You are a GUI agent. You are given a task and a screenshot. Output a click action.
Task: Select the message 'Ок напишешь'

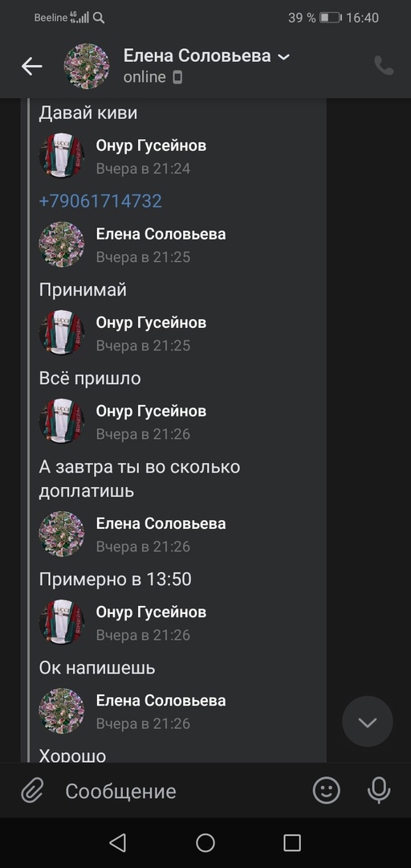[x=97, y=668]
